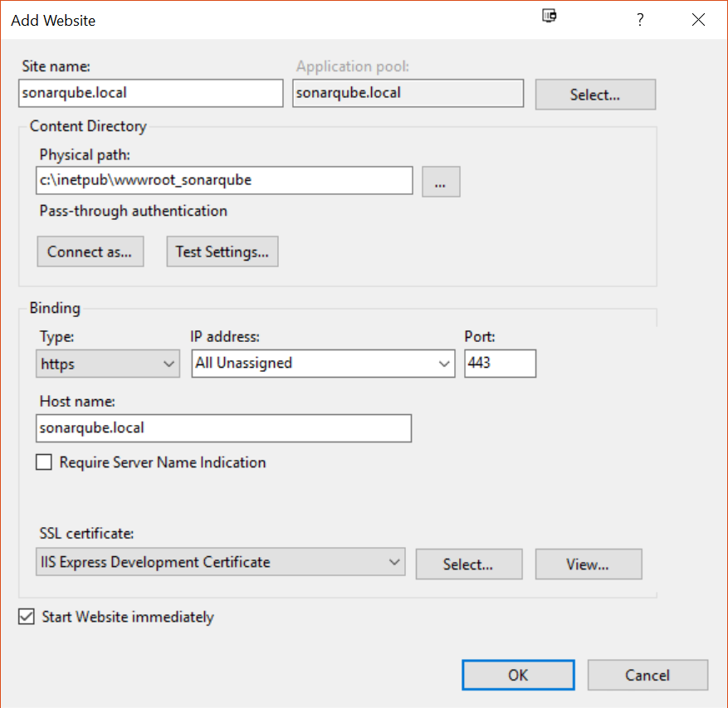Image resolution: width=728 pixels, height=708 pixels.
Task: Enable Require Server Name Indication
Action: [x=44, y=462]
